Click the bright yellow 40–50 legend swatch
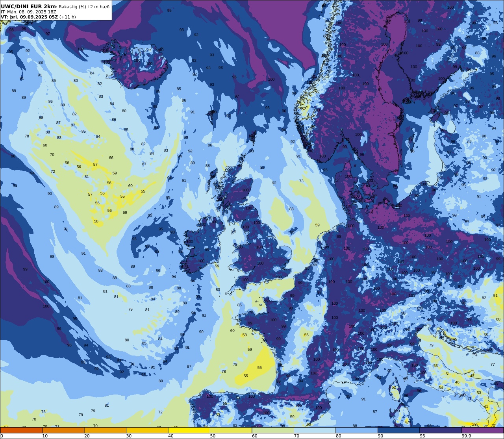Screen dimensions: 504x439 point(189,430)
